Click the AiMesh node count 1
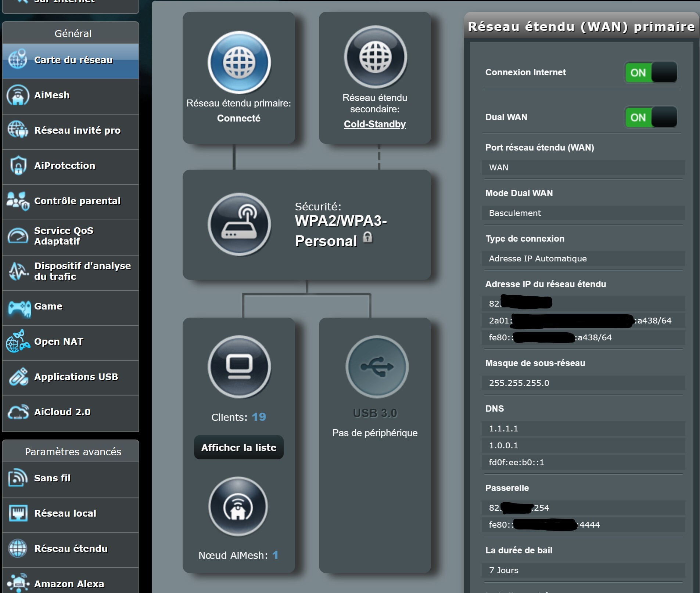The height and width of the screenshot is (593, 700). coord(275,555)
